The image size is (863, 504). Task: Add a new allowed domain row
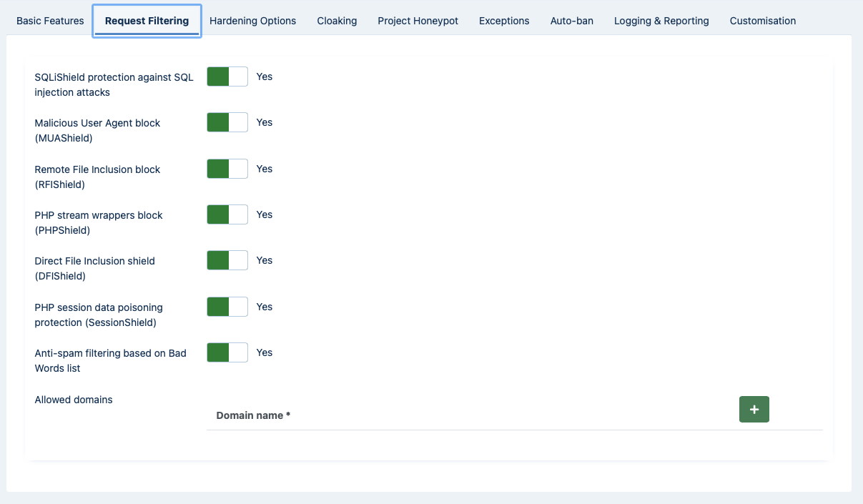[754, 410]
